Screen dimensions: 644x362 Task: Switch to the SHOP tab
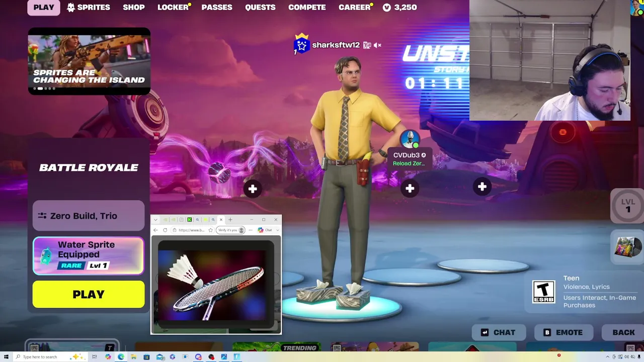coord(134,8)
